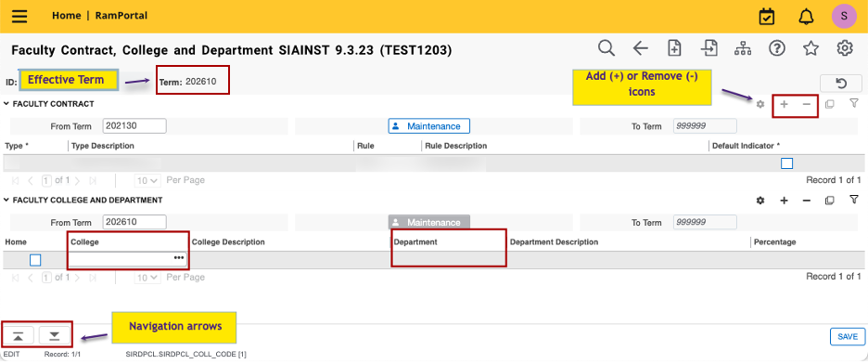Click Faculty Contract To Term field
The height and width of the screenshot is (364, 868).
tap(705, 125)
